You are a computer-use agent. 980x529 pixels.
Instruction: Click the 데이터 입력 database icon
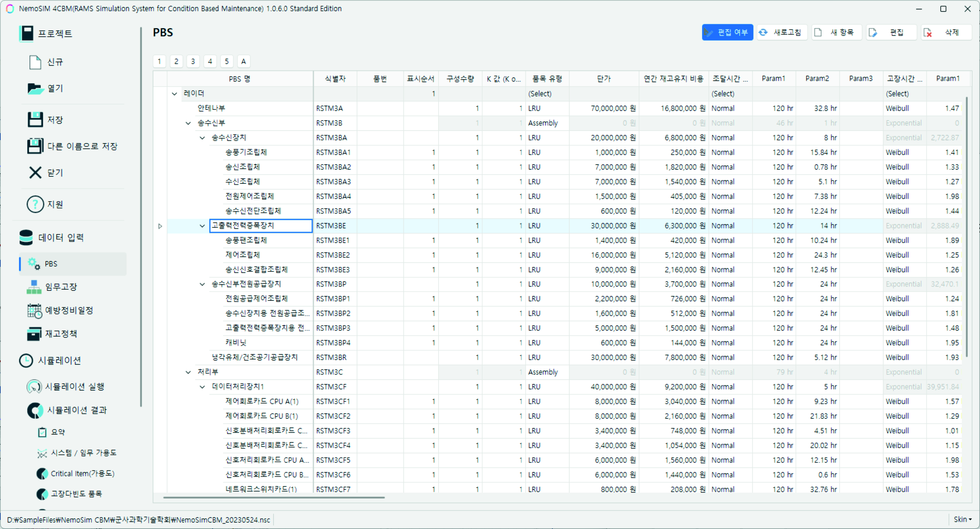click(x=26, y=237)
